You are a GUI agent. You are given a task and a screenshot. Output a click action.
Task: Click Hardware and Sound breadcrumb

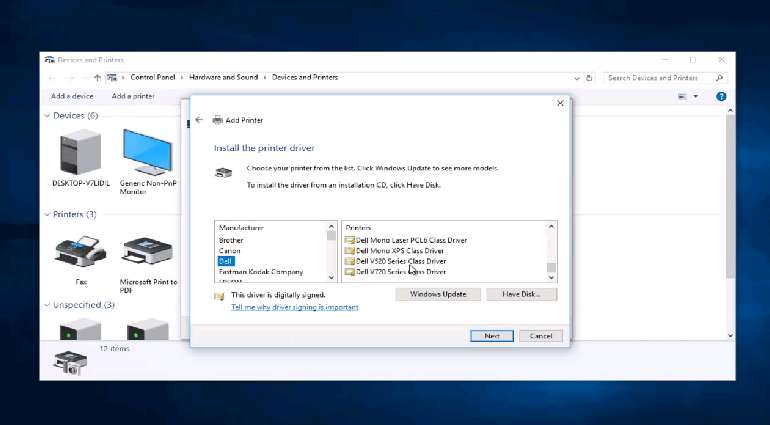(223, 77)
